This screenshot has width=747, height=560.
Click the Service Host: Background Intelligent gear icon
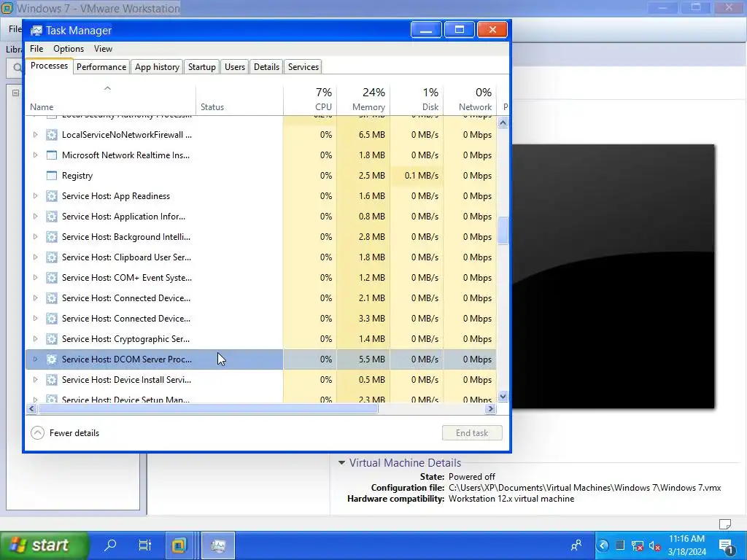coord(52,237)
